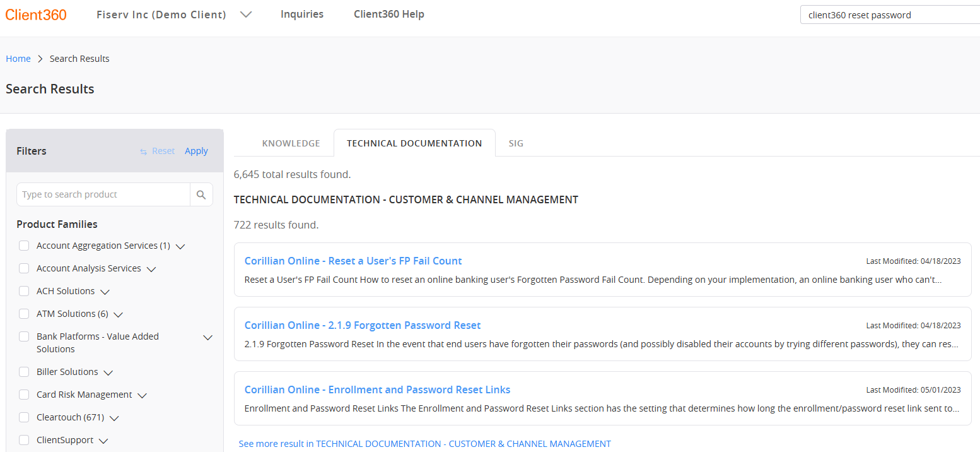Tick the Account Aggregation Services checkbox

(24, 246)
